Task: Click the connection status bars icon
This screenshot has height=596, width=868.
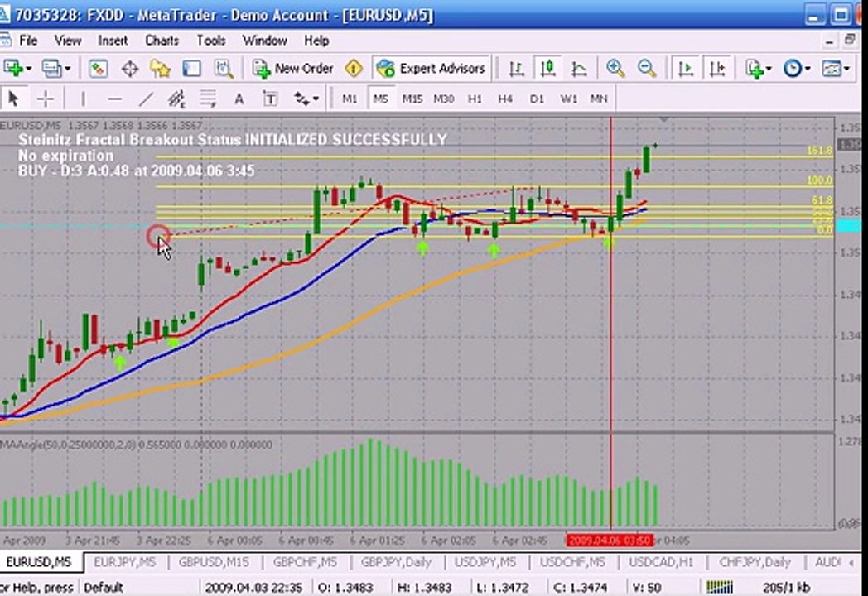Action: [721, 587]
